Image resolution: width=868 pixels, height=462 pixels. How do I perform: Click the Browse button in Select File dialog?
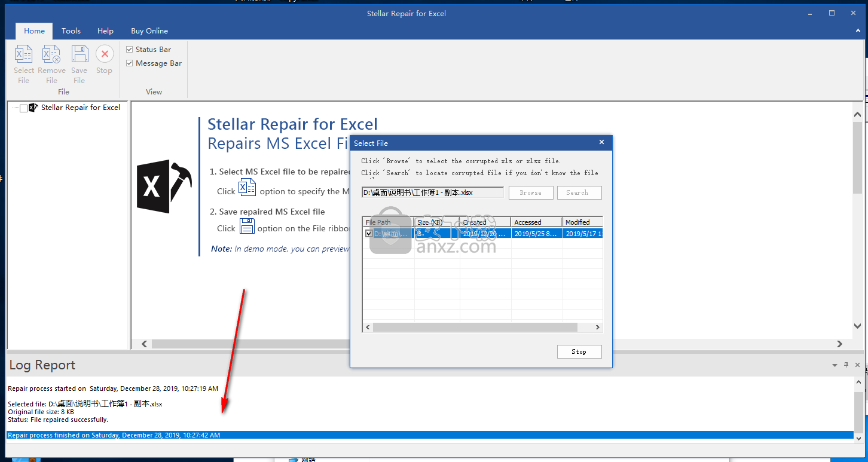tap(531, 192)
